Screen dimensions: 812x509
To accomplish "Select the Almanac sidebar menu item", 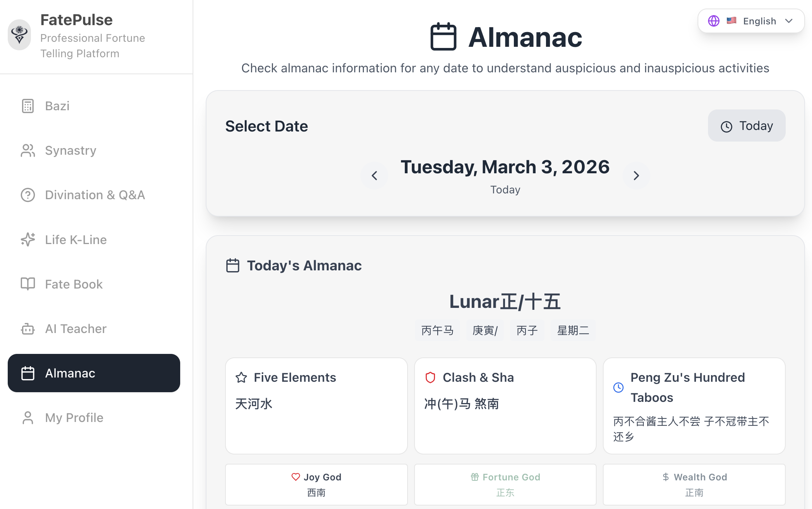I will pos(94,373).
